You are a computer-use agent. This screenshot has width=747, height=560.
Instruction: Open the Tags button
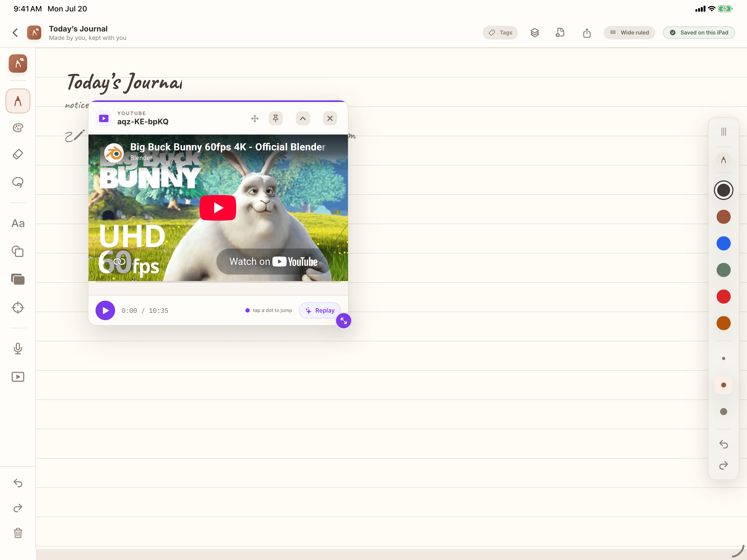click(500, 32)
